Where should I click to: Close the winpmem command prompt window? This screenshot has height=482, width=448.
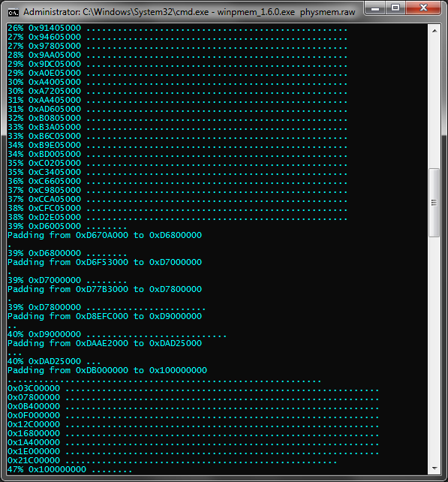423,8
